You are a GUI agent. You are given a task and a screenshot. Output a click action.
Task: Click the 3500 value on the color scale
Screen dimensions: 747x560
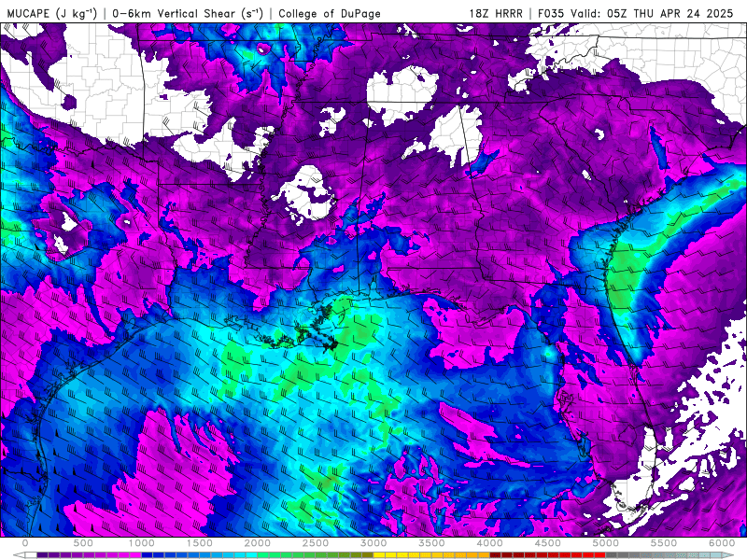click(432, 543)
